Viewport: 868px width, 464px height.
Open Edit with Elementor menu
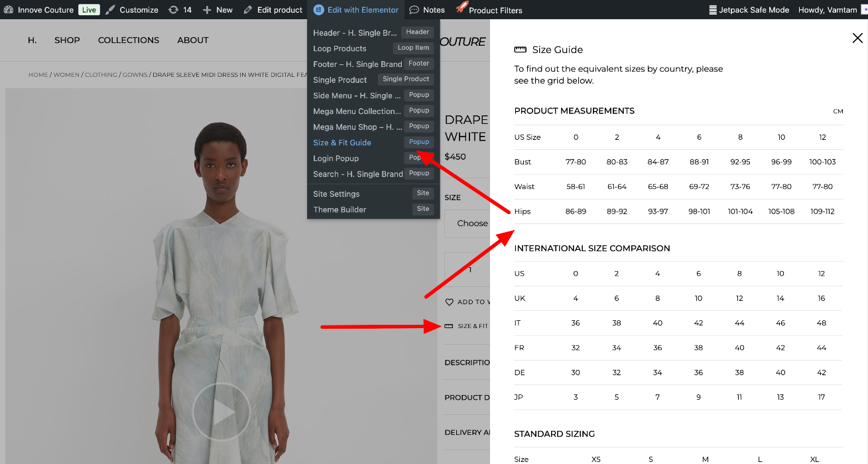point(356,10)
